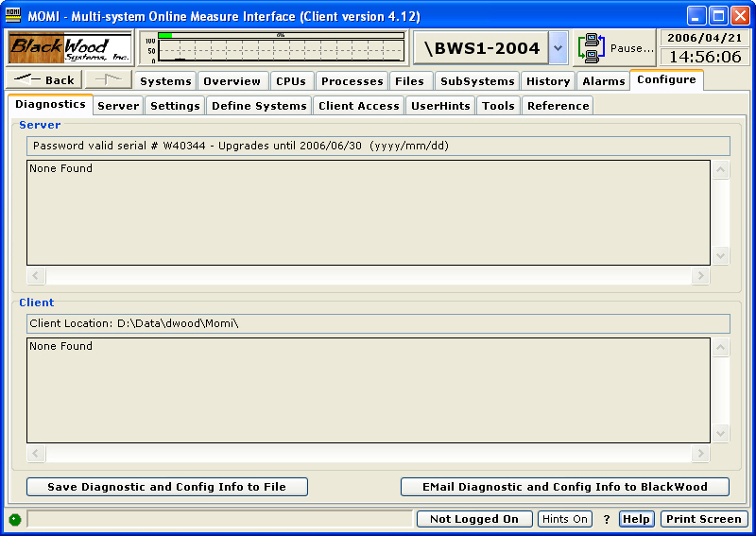Click the forward navigation arrow button
The height and width of the screenshot is (536, 756).
109,79
